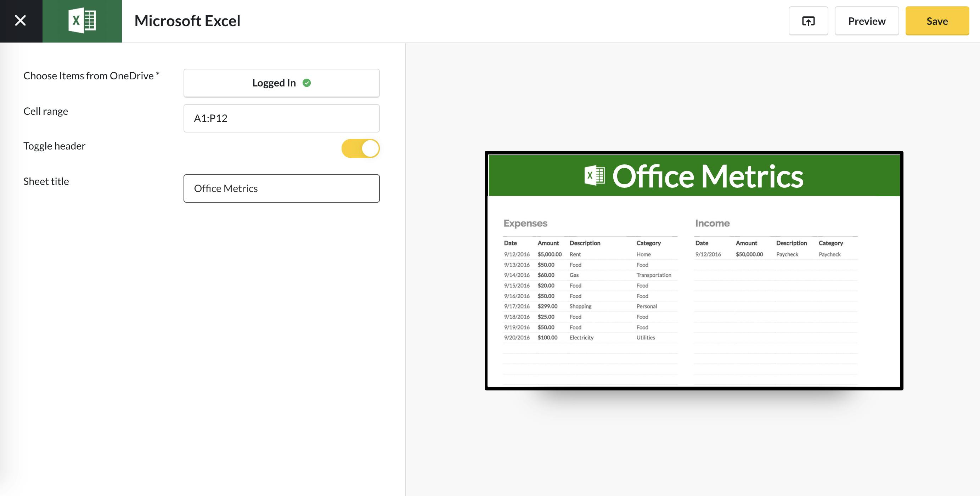Image resolution: width=980 pixels, height=496 pixels.
Task: Click the '$5,000.00' Rent amount cell
Action: tap(550, 254)
